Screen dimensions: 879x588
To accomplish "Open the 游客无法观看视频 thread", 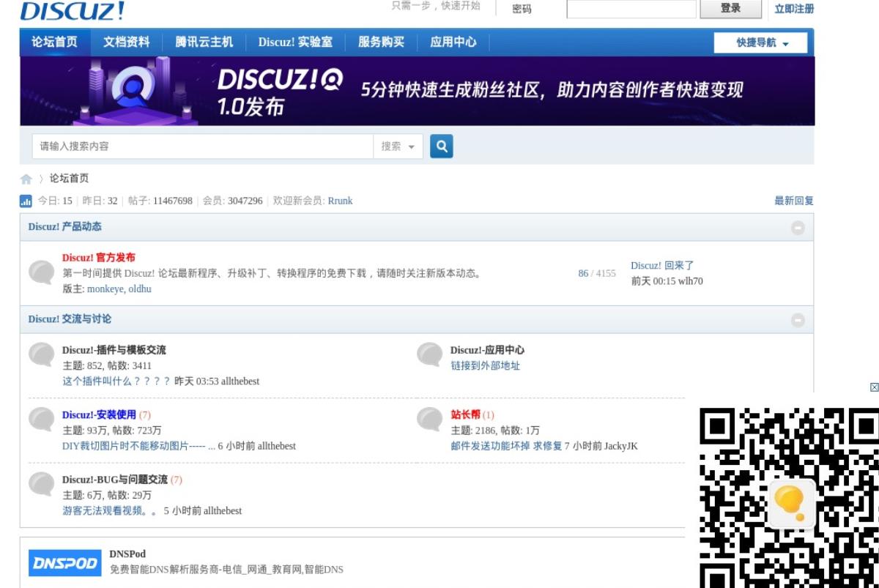I will (109, 510).
